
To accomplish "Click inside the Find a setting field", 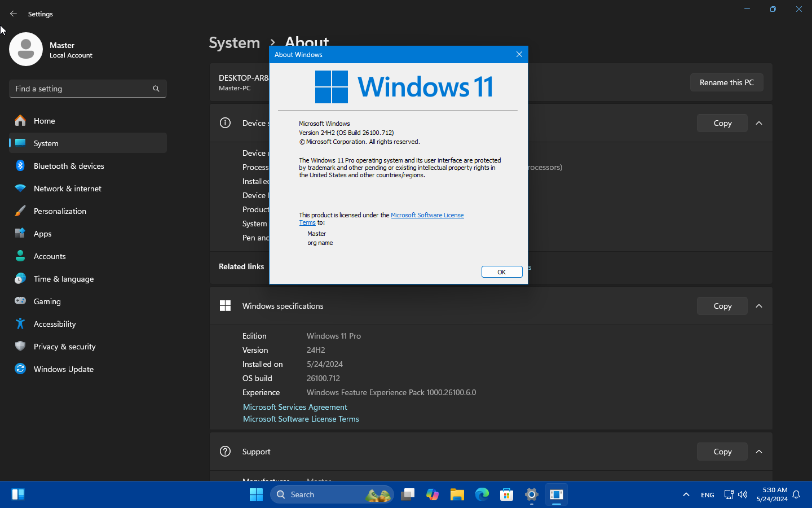I will (87, 89).
